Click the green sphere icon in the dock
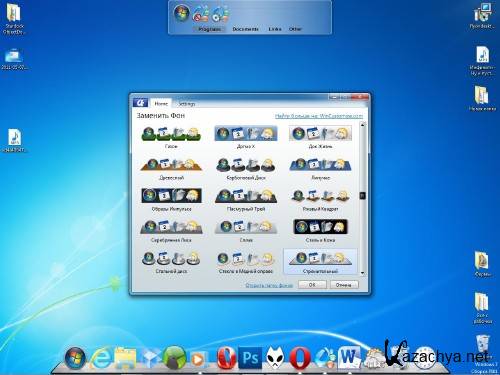 click(174, 358)
